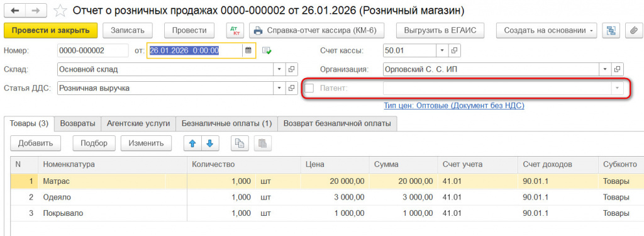
Task: Open the Создать на основании menu
Action: [547, 30]
